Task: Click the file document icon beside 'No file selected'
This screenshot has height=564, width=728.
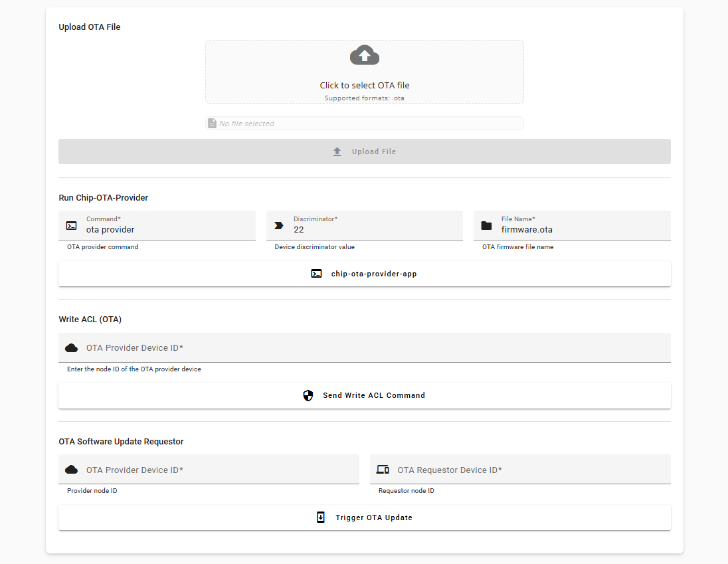Action: click(212, 124)
